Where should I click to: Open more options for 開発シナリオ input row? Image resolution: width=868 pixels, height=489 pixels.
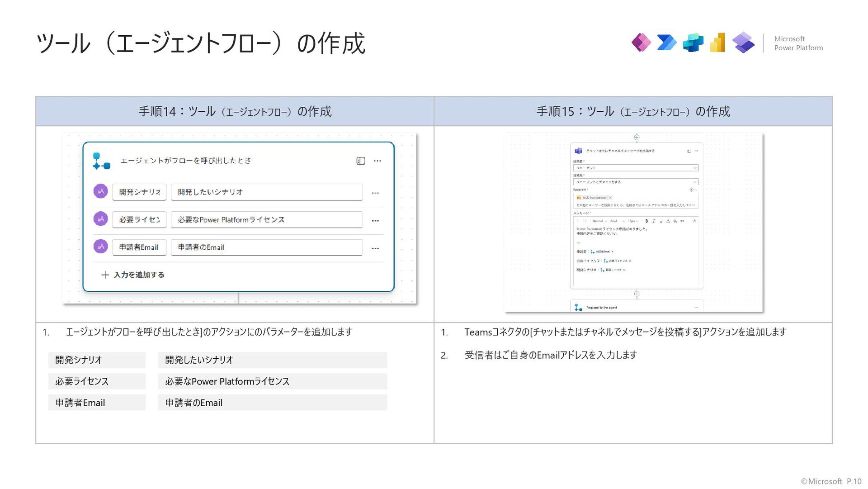375,193
